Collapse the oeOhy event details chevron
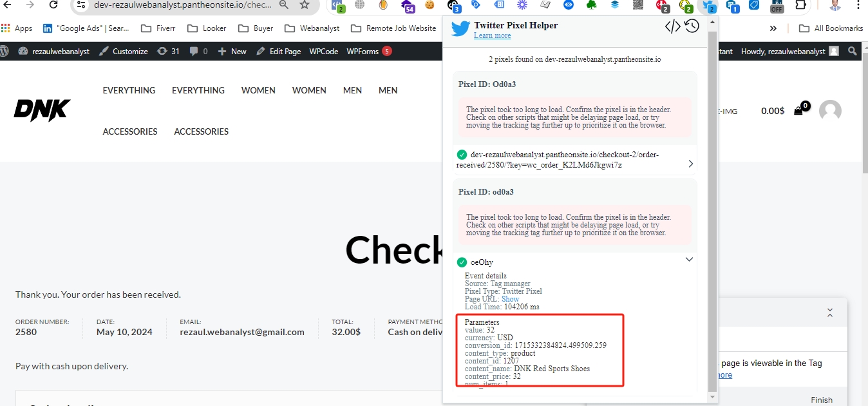This screenshot has height=406, width=868. coord(689,259)
